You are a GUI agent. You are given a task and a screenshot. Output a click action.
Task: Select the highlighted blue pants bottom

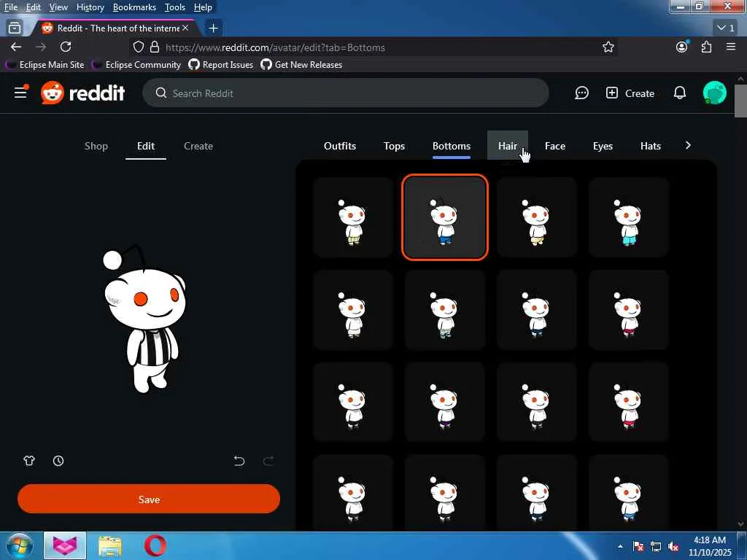click(x=445, y=217)
